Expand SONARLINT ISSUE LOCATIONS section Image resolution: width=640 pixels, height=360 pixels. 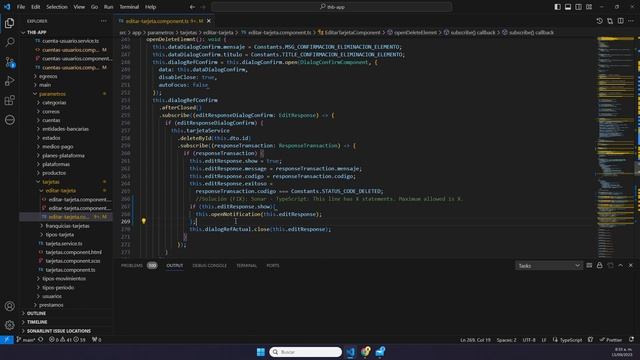click(x=65, y=331)
